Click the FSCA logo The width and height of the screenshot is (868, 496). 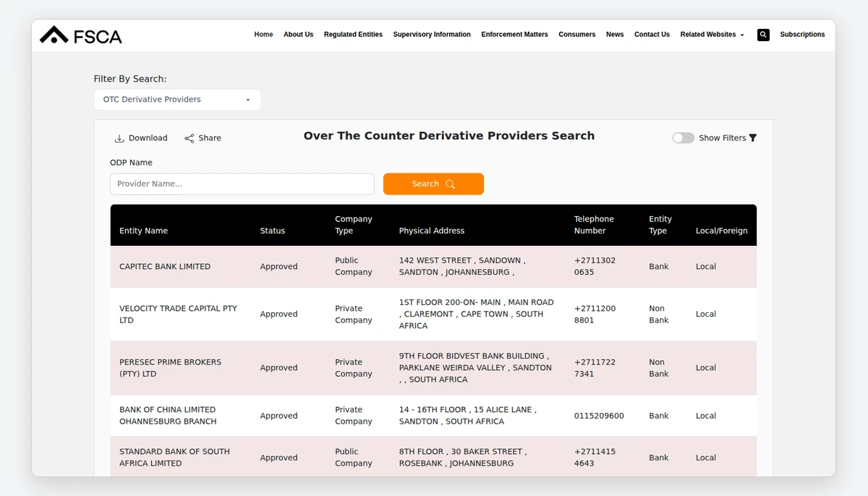coord(80,35)
